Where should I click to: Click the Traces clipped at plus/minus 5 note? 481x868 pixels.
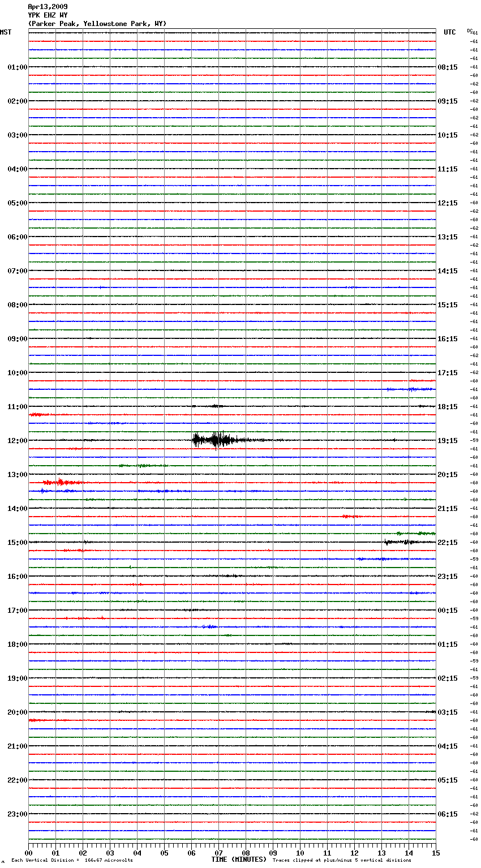[x=342, y=860]
